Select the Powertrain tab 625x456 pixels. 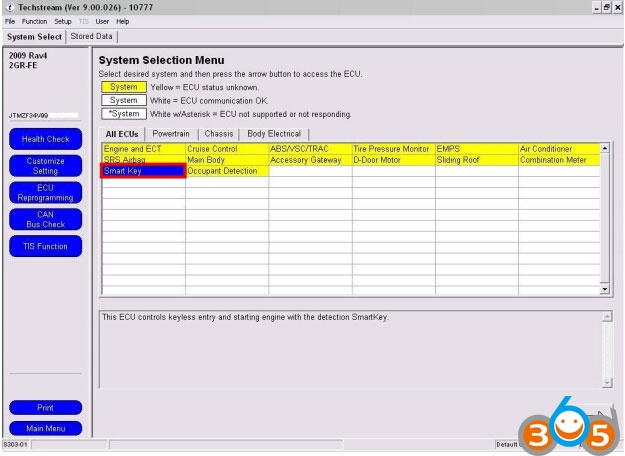click(171, 134)
